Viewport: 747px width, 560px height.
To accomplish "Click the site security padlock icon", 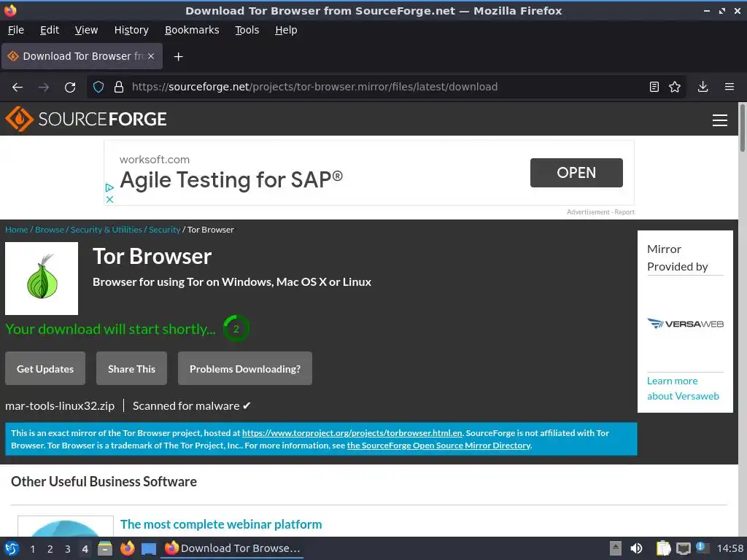I will coord(119,87).
